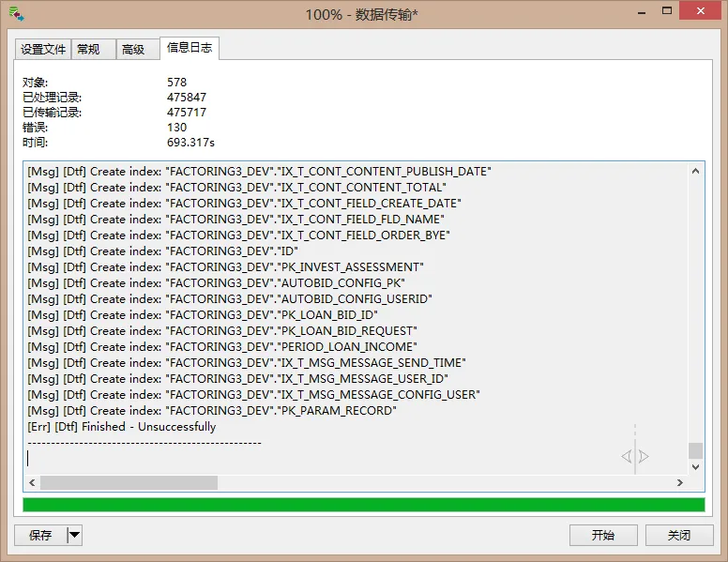Maximize the data transfer window
The width and height of the screenshot is (728, 562).
[x=667, y=11]
